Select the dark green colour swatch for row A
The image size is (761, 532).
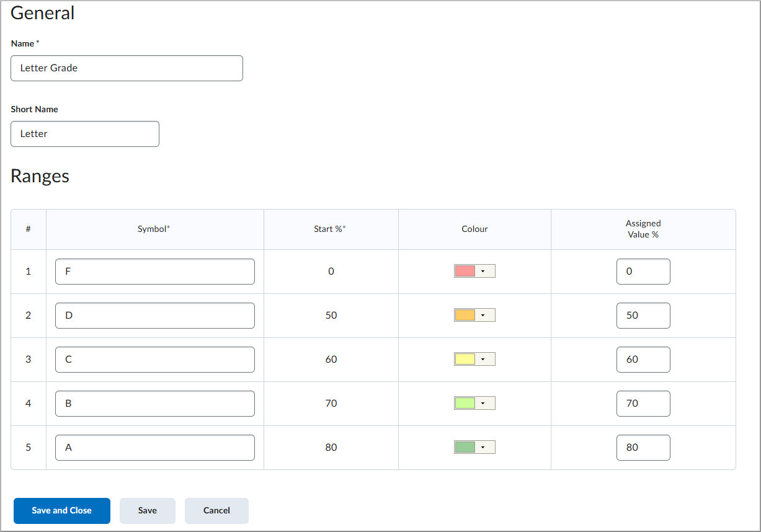pyautogui.click(x=465, y=447)
